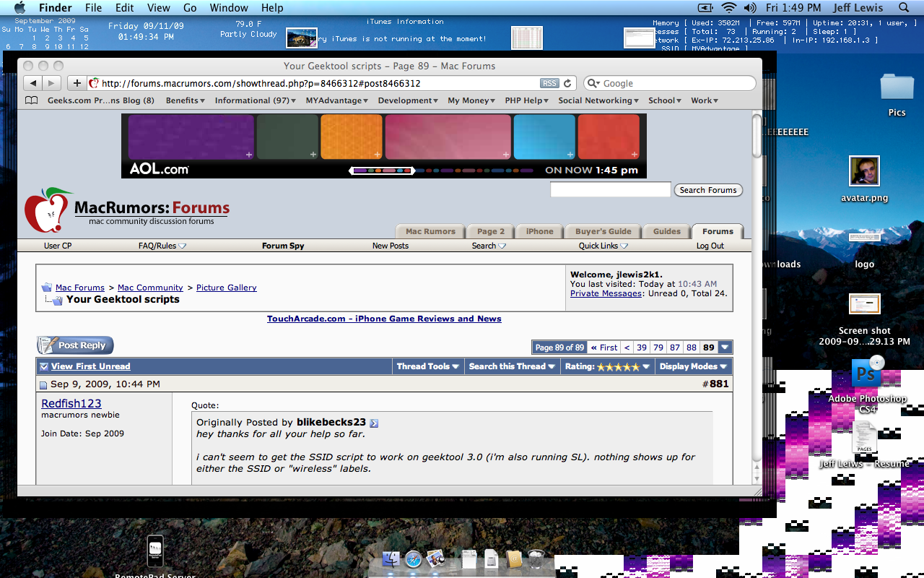The width and height of the screenshot is (924, 578).
Task: Expand the PHP Help bookmarks folder
Action: [x=527, y=100]
